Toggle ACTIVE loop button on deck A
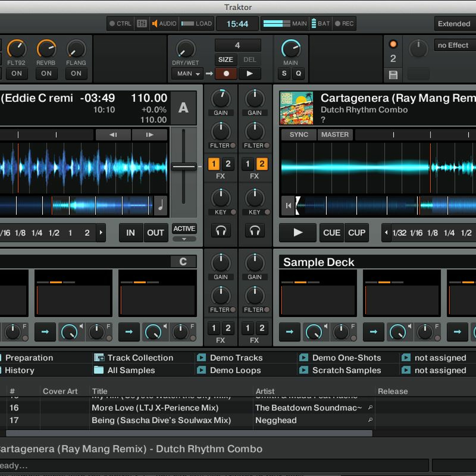476x476 pixels. [184, 229]
